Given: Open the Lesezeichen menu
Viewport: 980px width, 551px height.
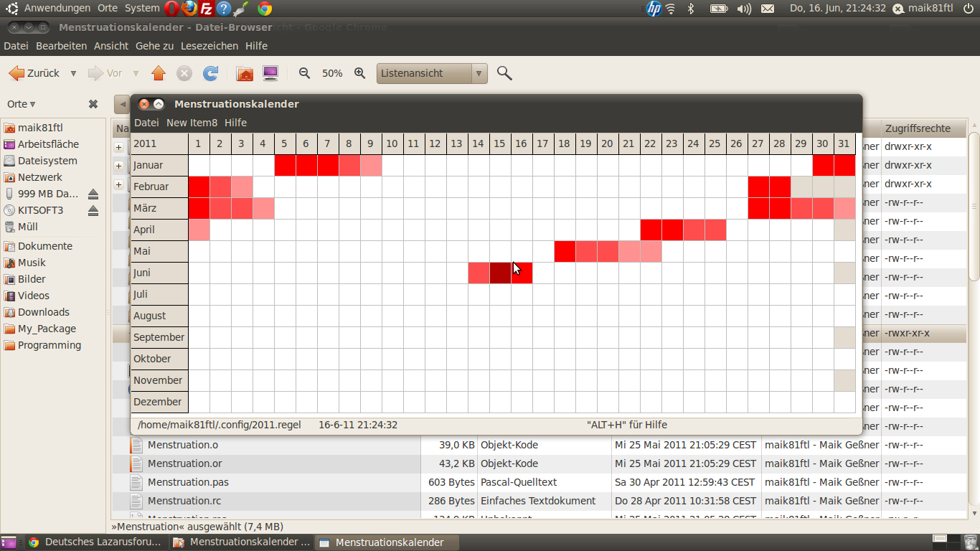Looking at the screenshot, I should 209,46.
